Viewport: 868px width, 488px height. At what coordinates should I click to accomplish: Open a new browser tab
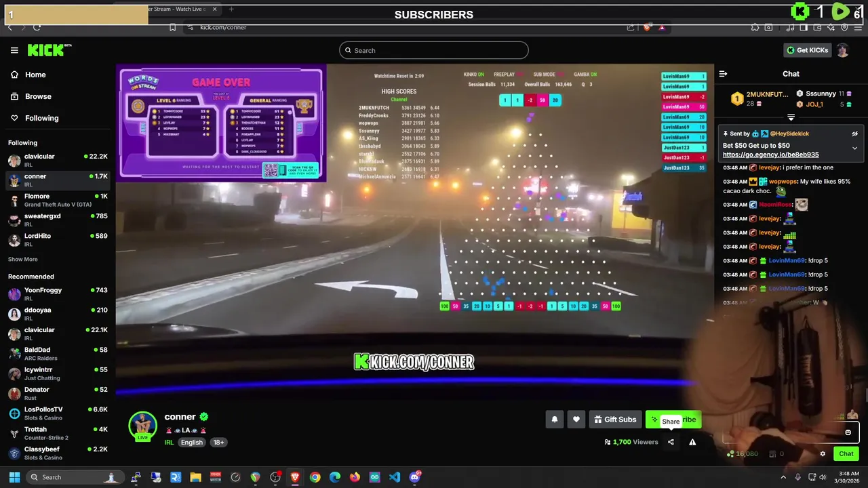pos(231,9)
